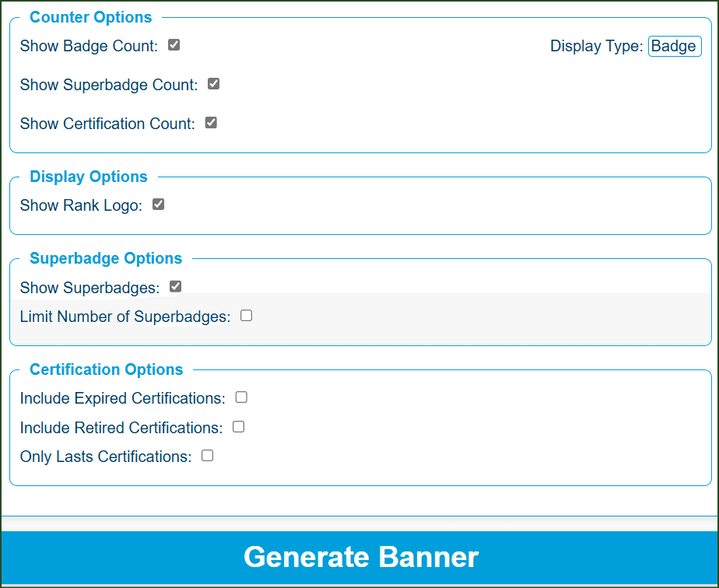Enable Limit Number of Superbadges

coord(246,315)
